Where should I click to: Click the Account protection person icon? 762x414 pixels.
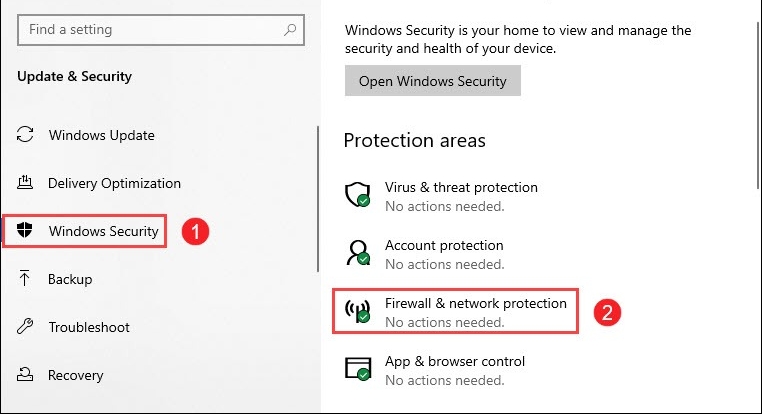click(x=358, y=253)
